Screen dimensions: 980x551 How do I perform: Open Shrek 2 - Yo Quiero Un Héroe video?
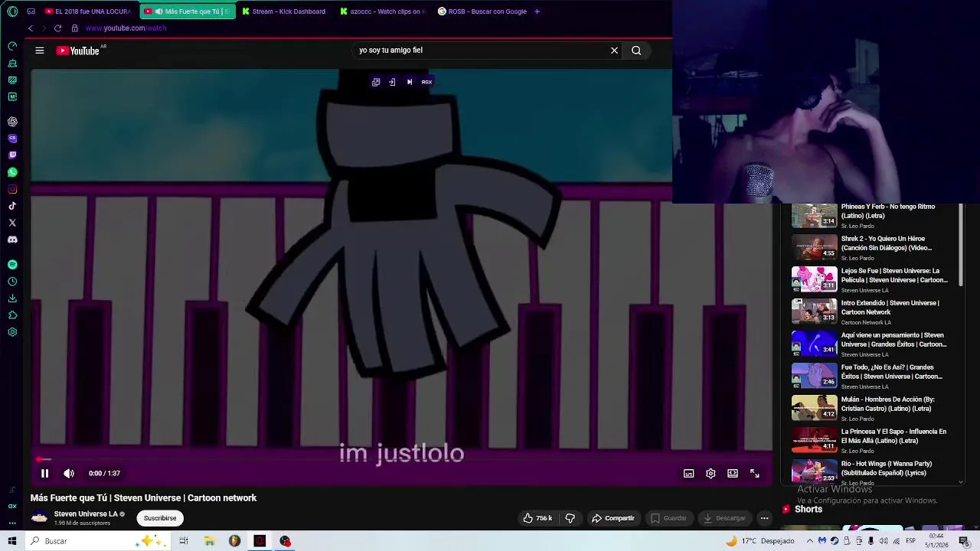pos(874,248)
